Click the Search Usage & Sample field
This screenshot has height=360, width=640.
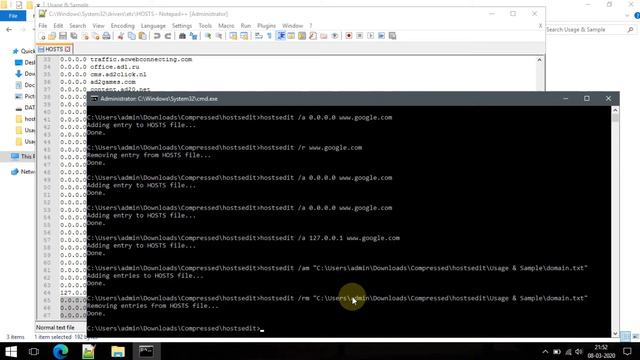point(590,29)
